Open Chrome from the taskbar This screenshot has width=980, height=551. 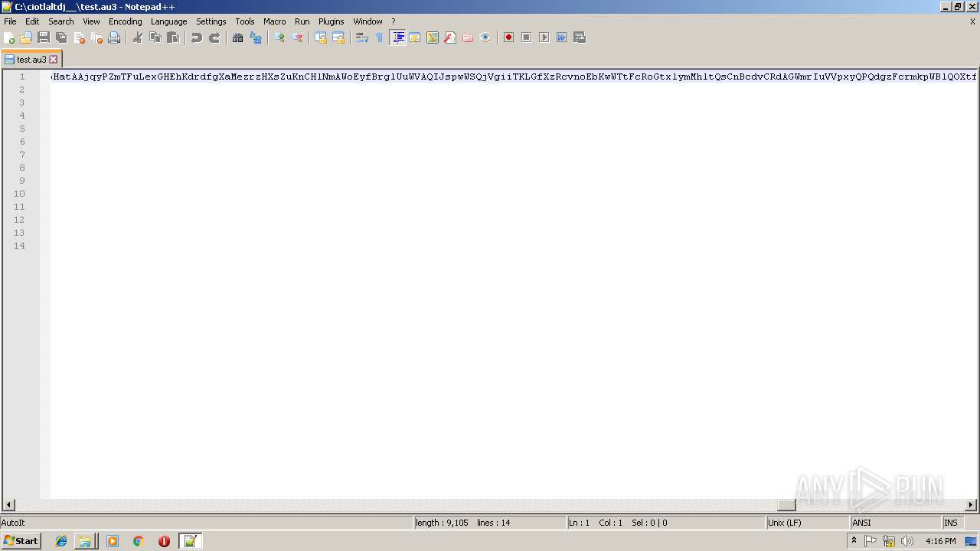pyautogui.click(x=139, y=541)
